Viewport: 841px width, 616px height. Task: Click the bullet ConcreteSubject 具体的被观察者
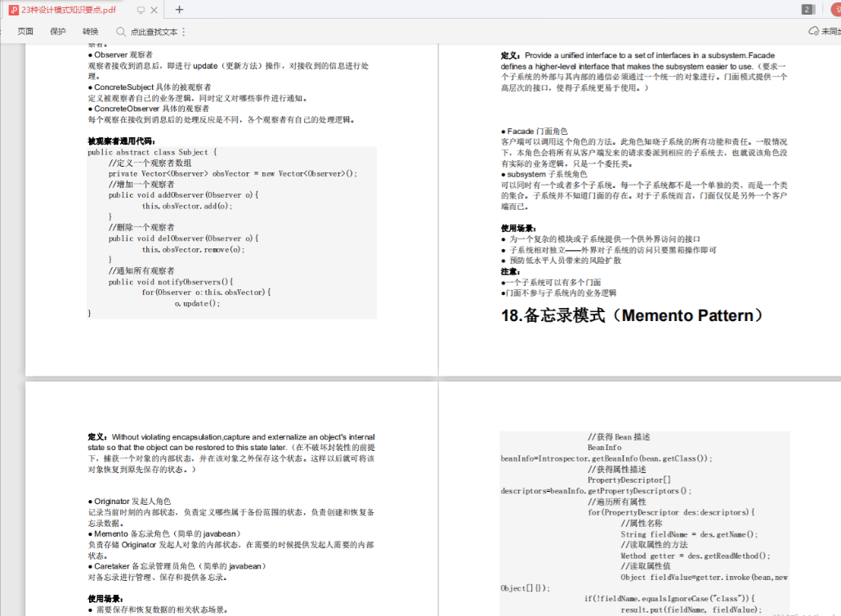[150, 87]
